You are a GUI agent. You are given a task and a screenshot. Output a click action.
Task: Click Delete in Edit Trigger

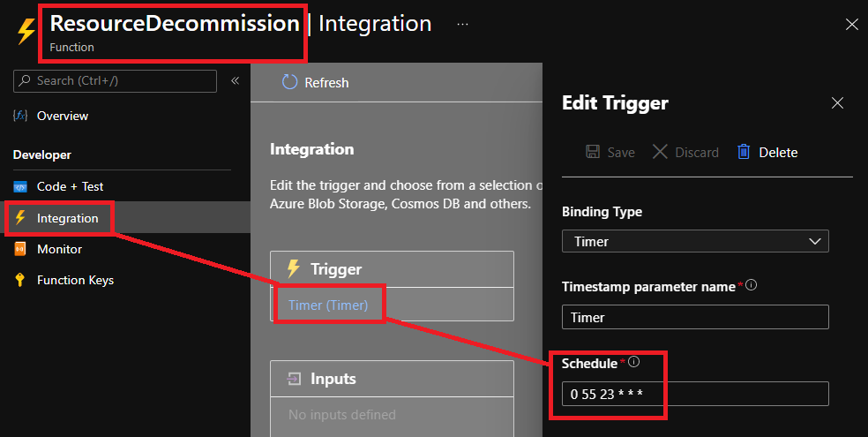[x=767, y=153]
